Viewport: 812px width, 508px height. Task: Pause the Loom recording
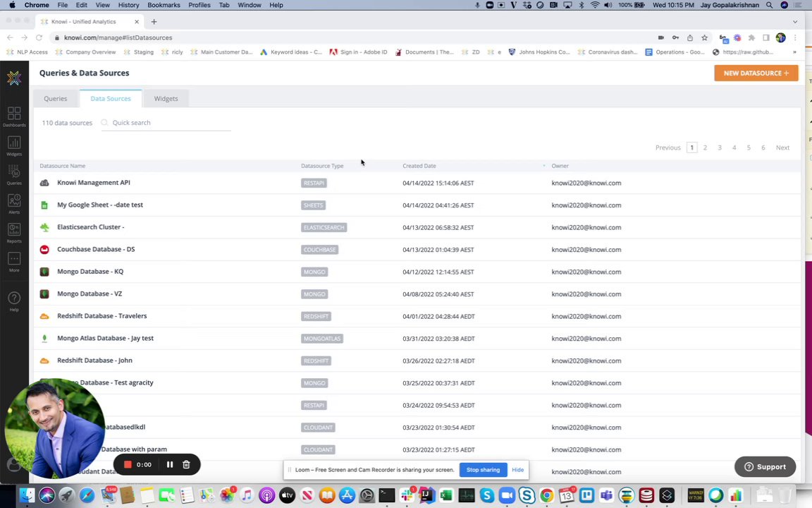tap(169, 464)
